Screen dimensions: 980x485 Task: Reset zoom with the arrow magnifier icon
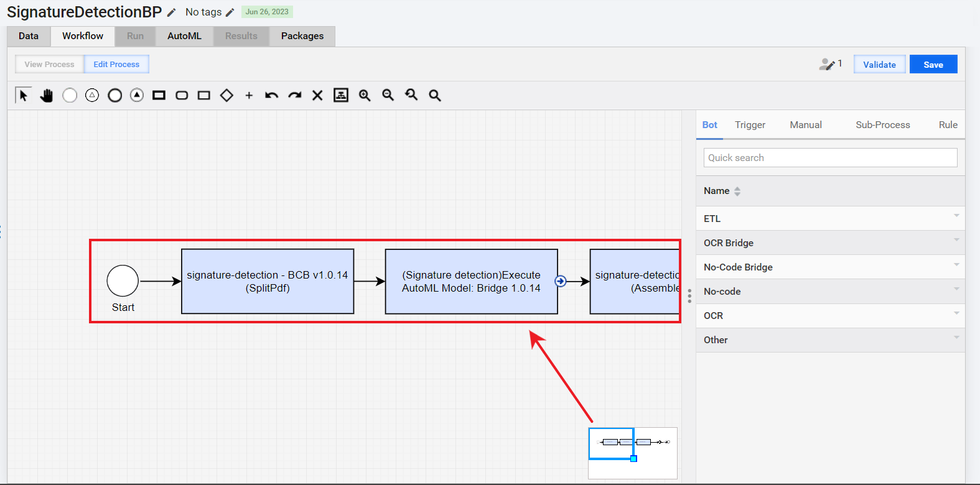411,95
